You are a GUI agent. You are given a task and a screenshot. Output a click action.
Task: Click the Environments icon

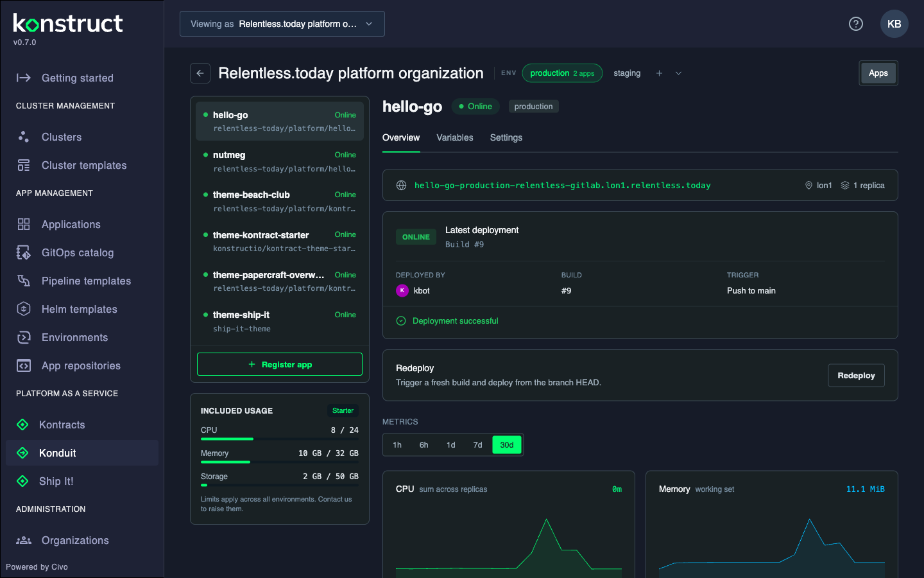coord(24,337)
